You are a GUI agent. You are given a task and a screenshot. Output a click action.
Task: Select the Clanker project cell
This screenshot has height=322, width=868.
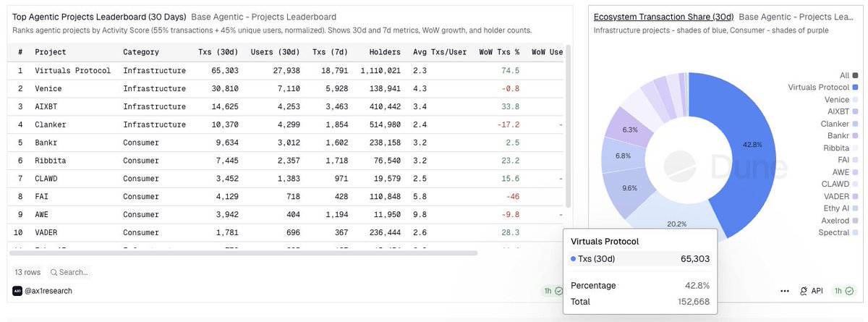click(50, 124)
